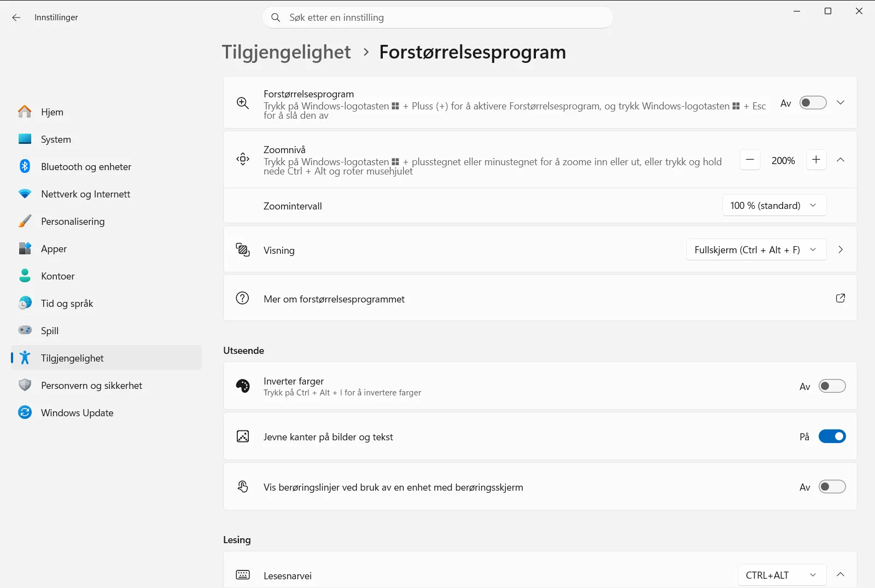Open Hjem in the sidebar
Screen dimensions: 875x588
(106, 112)
